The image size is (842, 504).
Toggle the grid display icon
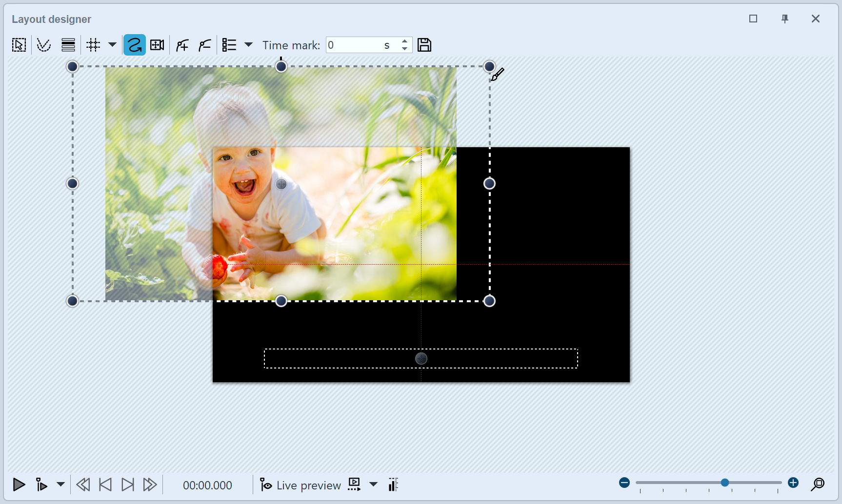pyautogui.click(x=93, y=45)
